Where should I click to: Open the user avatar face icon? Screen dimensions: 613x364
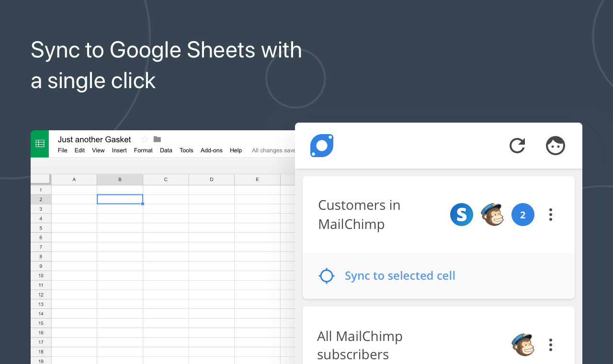click(x=556, y=146)
